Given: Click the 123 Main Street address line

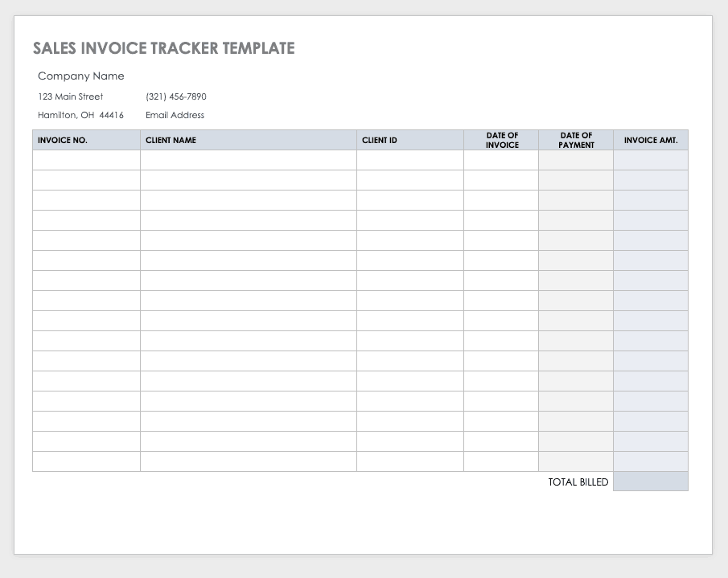Looking at the screenshot, I should pyautogui.click(x=70, y=96).
